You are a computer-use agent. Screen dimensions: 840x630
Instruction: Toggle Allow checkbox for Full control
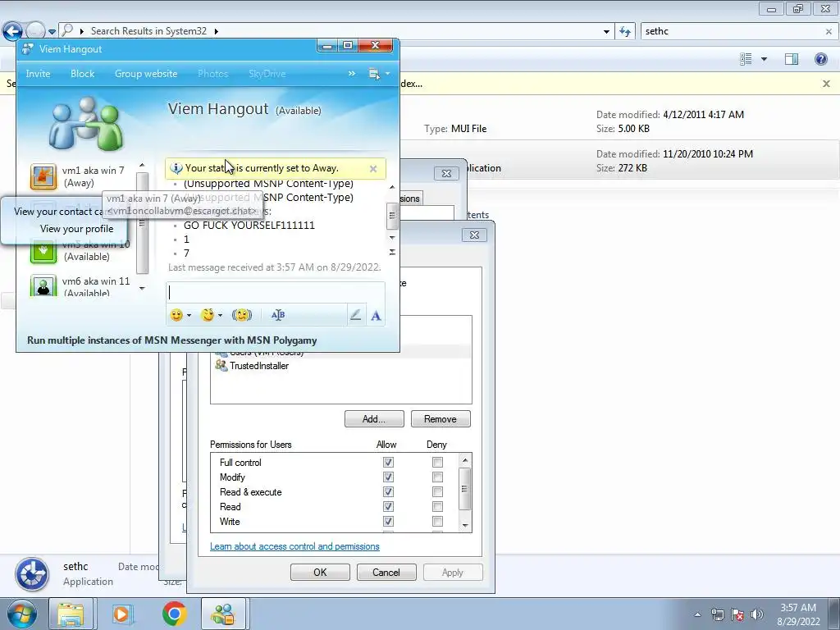point(388,463)
